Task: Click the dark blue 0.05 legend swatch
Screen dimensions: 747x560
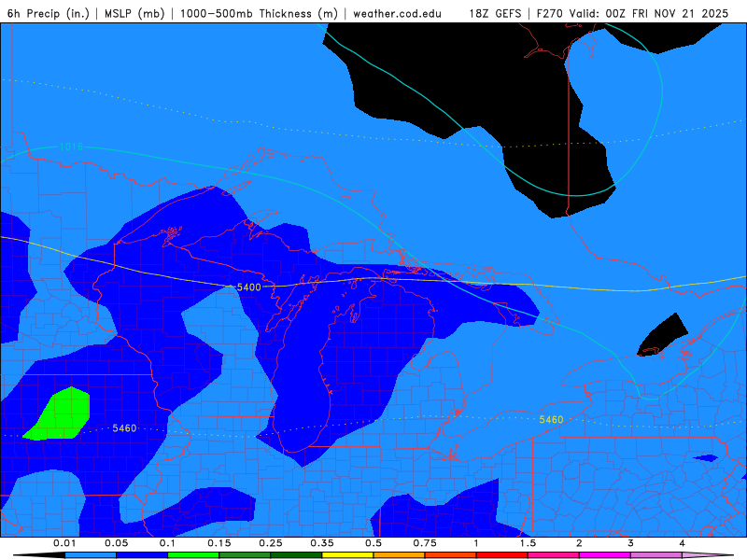Action: (142, 555)
